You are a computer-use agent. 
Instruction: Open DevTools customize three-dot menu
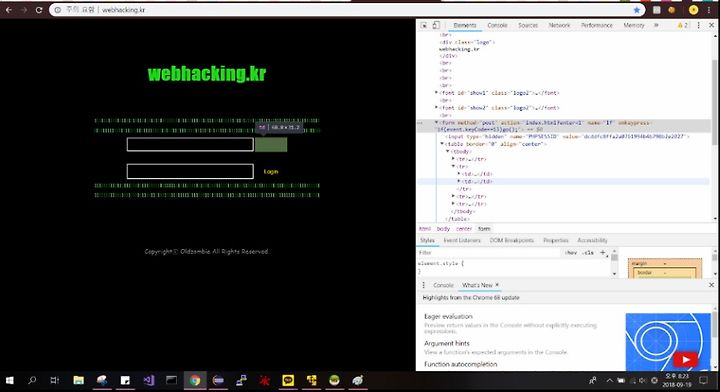pyautogui.click(x=698, y=25)
